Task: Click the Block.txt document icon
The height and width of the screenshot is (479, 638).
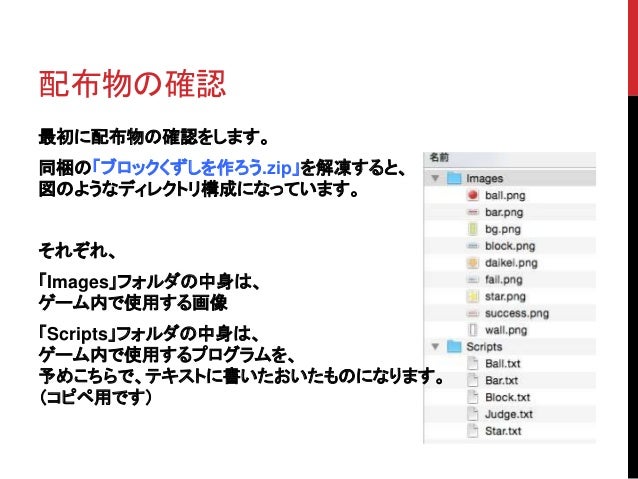Action: 472,397
